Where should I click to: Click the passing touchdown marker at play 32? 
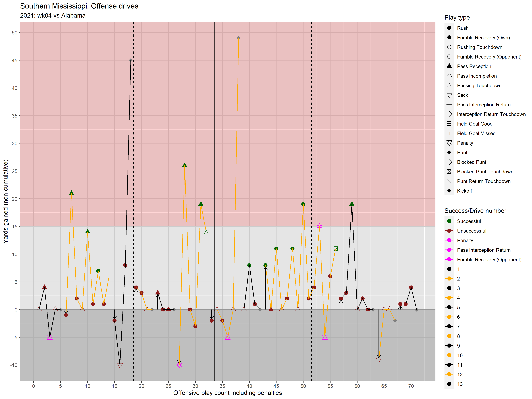tap(206, 232)
